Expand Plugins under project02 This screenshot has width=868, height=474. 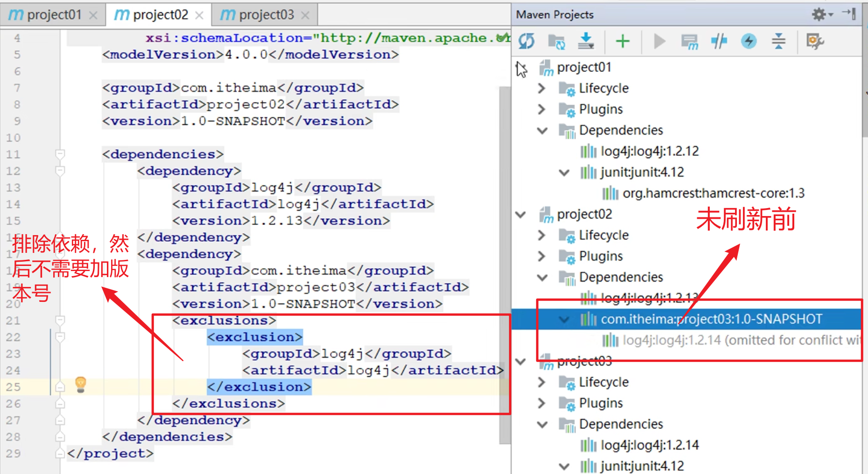click(541, 256)
